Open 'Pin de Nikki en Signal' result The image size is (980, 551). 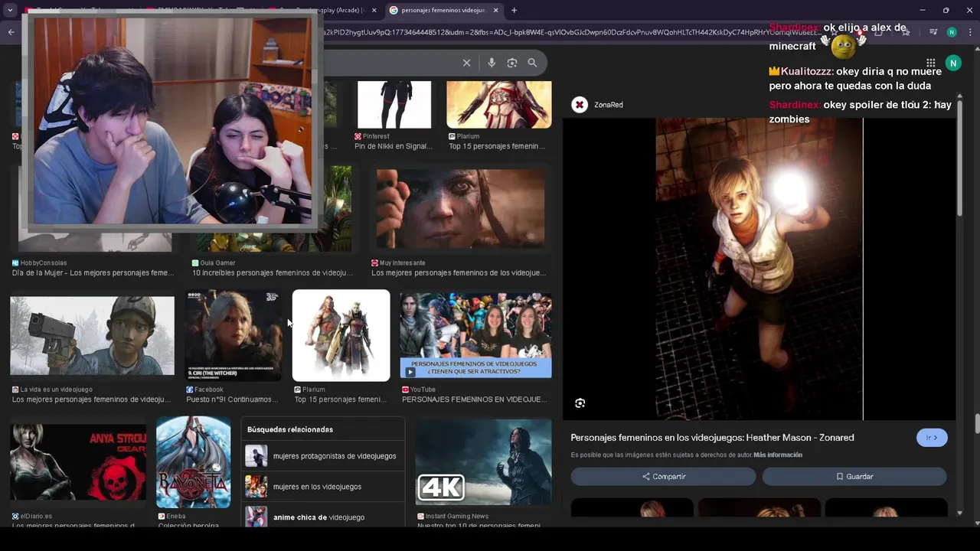click(394, 146)
